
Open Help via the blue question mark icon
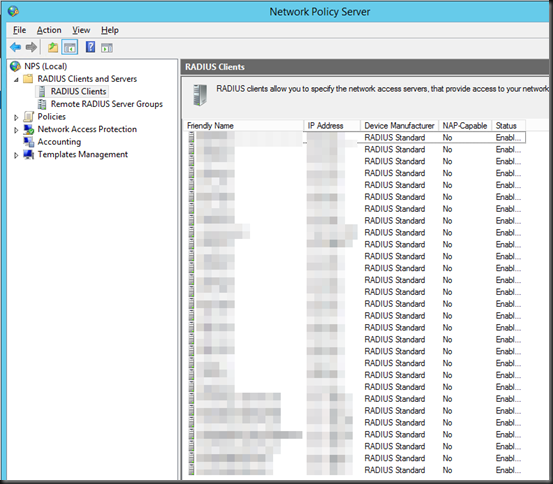[x=90, y=47]
